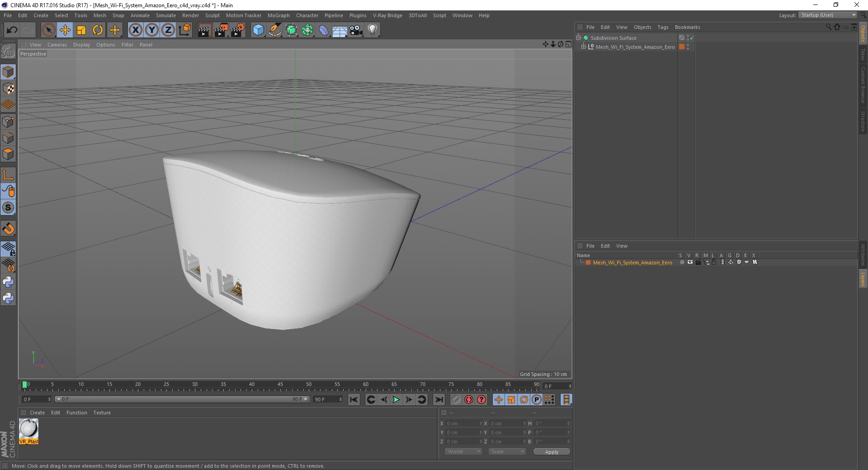Collapse the Subdivision Surface hierarchy
868x470 pixels.
(579, 38)
